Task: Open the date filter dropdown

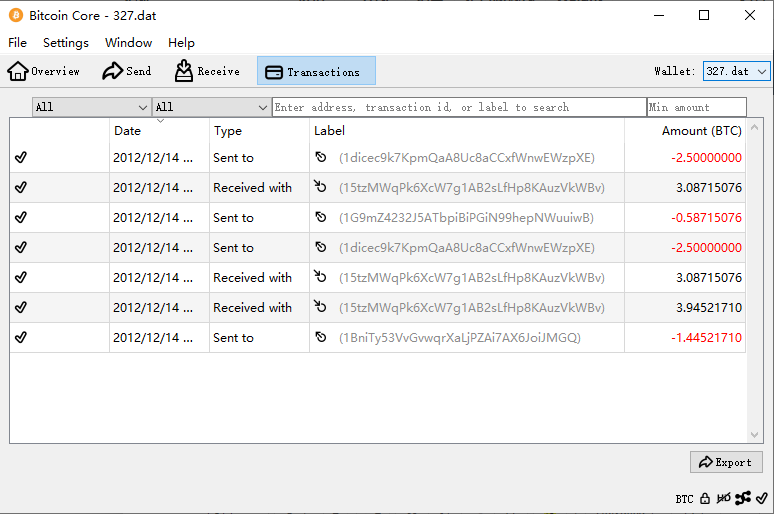Action: pos(91,107)
